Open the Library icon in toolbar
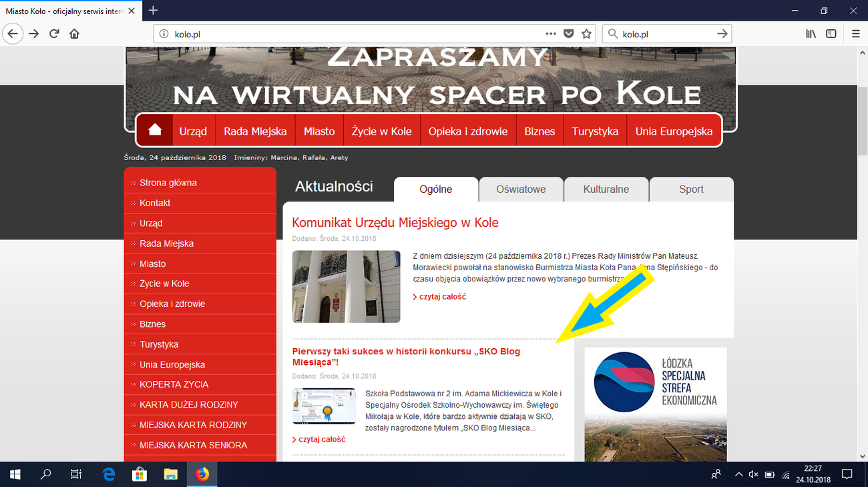868x487 pixels. point(811,33)
